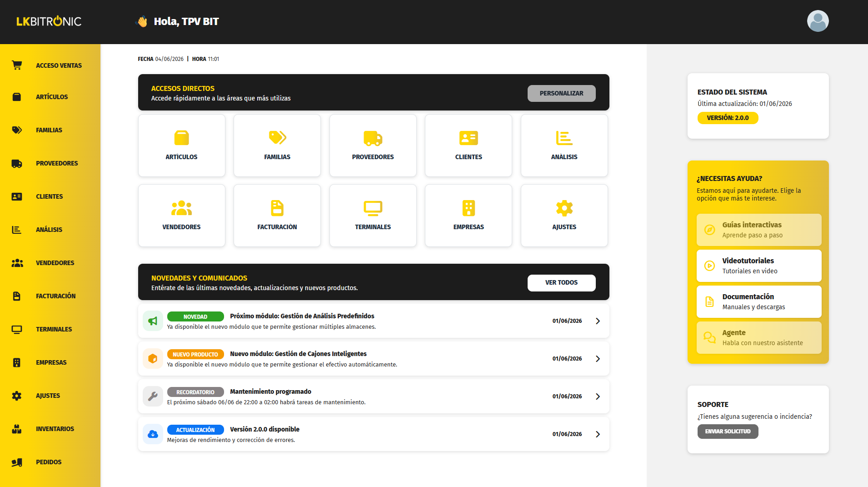Image resolution: width=868 pixels, height=487 pixels.
Task: Click 'Próximo módulo: Gestión de Análisis Predefinidos' title
Action: coord(302,316)
